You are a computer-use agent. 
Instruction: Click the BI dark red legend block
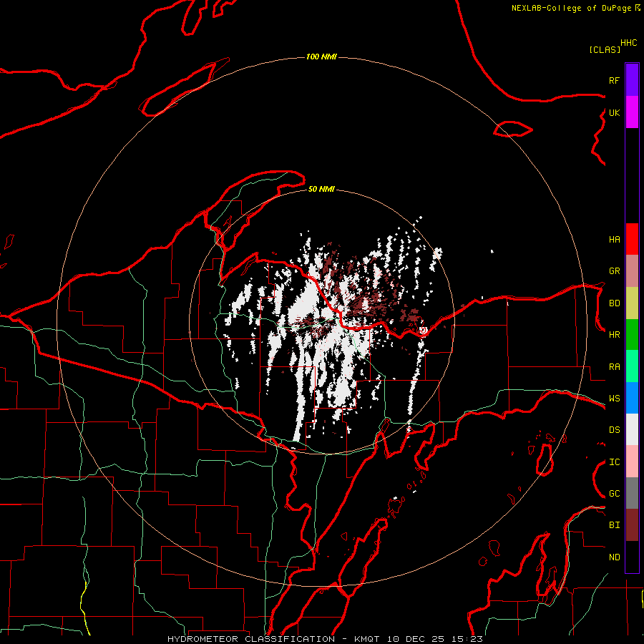(x=632, y=525)
